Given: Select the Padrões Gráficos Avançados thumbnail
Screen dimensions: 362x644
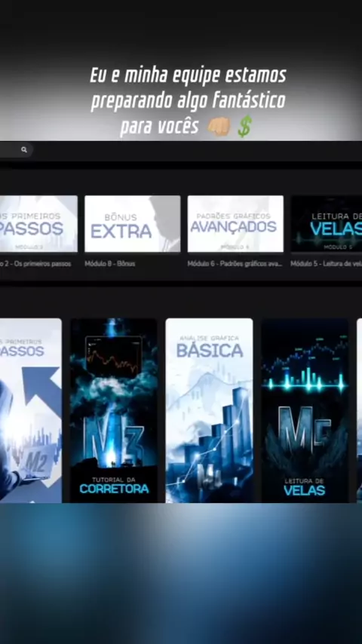Looking at the screenshot, I should pyautogui.click(x=235, y=224).
